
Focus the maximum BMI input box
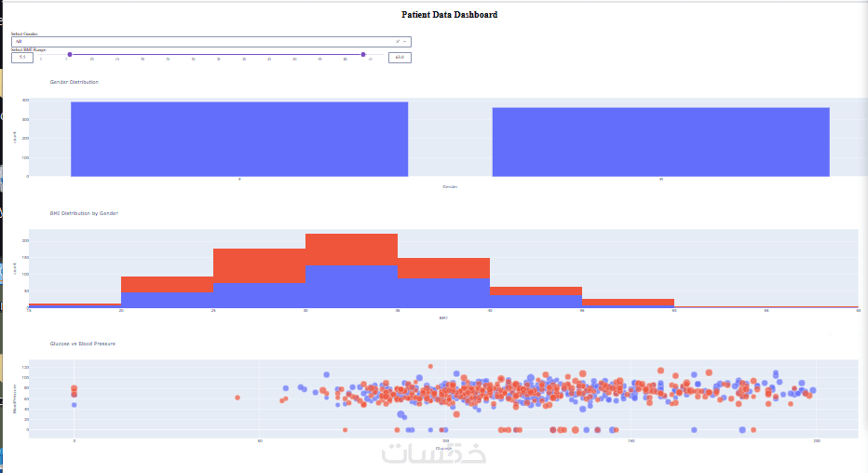click(400, 57)
